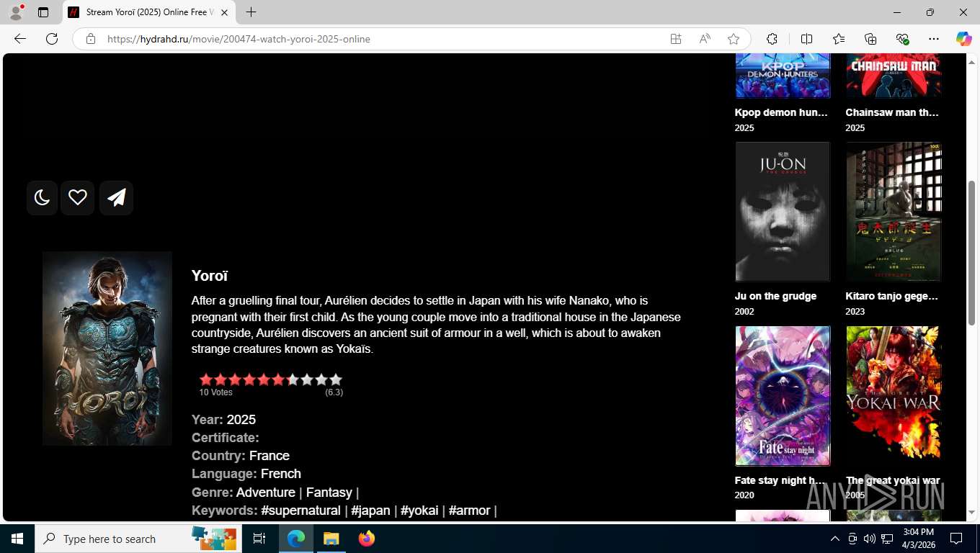Open Chainsaw Man movie poster
980x553 pixels.
pos(894,76)
